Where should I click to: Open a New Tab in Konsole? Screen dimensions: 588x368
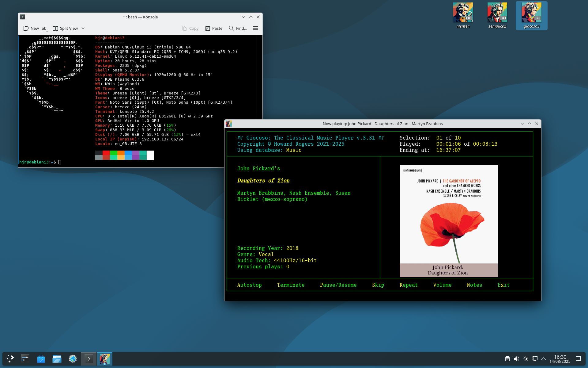click(x=35, y=28)
